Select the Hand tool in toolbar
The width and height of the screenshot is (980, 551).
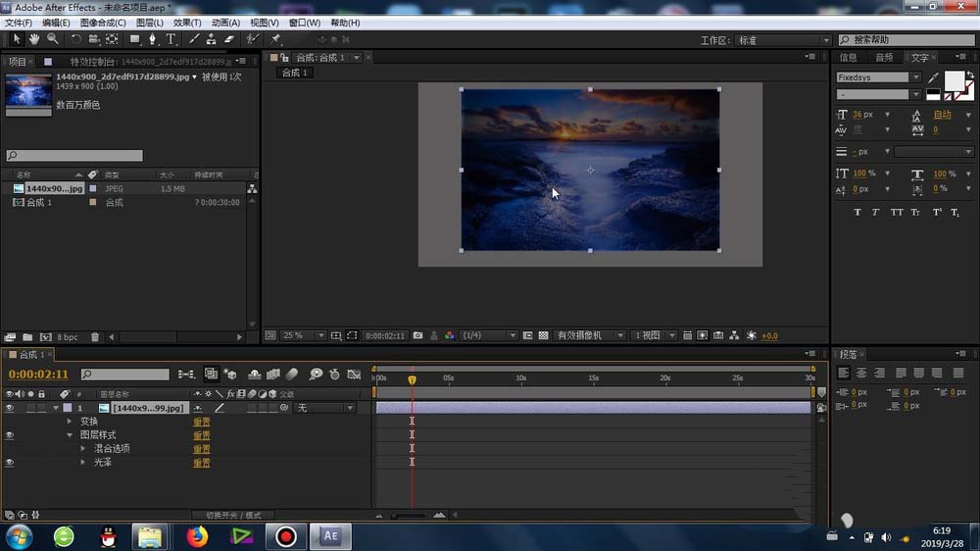point(34,39)
